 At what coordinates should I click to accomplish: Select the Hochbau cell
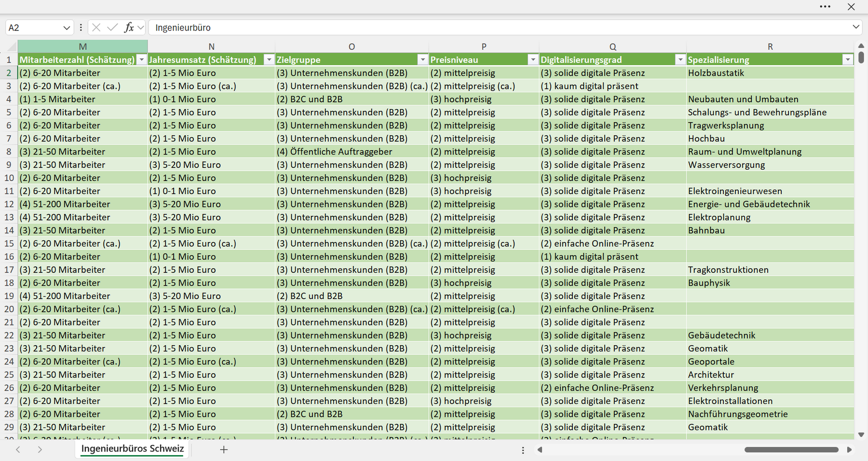770,138
